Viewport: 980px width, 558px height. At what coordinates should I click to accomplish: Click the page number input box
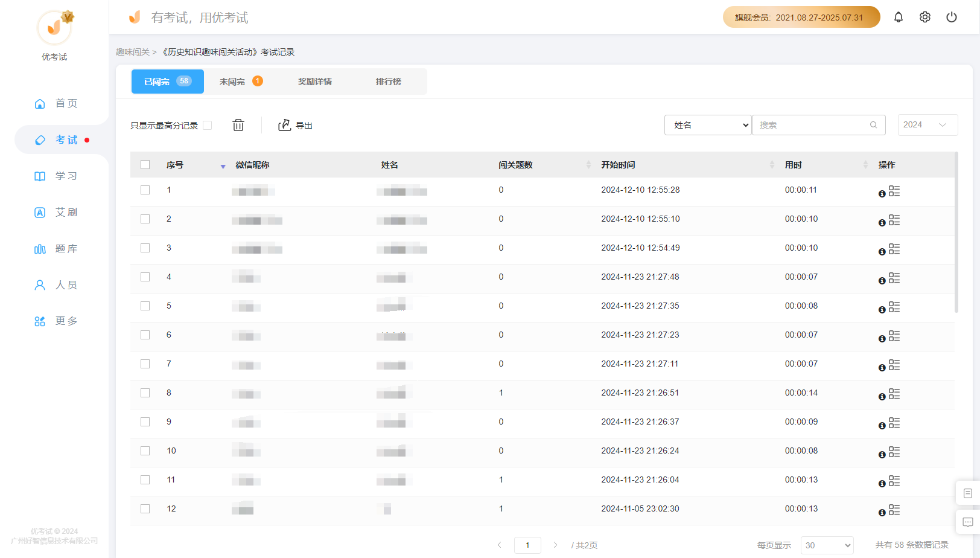[x=527, y=545]
